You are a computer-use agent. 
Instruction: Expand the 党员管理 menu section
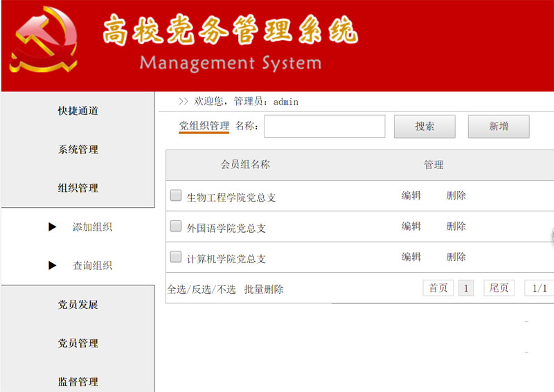pyautogui.click(x=78, y=344)
